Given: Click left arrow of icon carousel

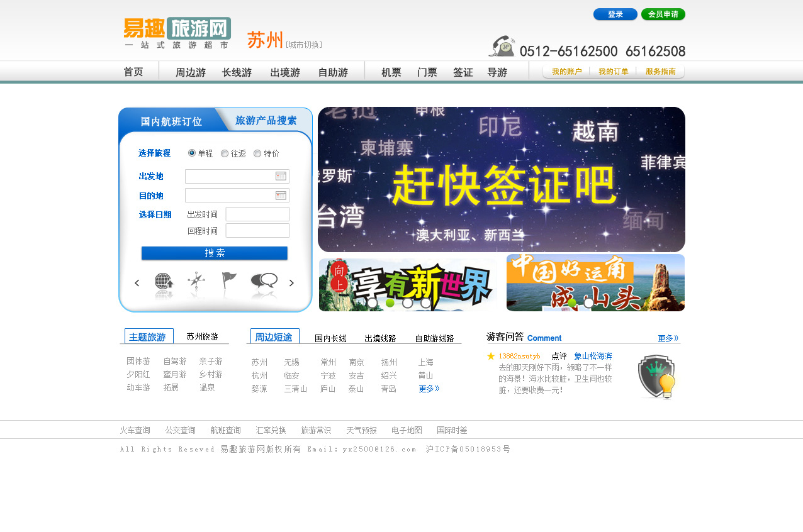Looking at the screenshot, I should coord(137,283).
